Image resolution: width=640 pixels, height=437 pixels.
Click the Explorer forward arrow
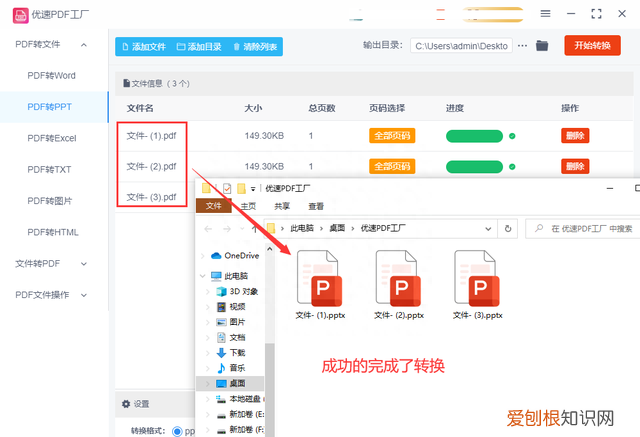tap(227, 229)
